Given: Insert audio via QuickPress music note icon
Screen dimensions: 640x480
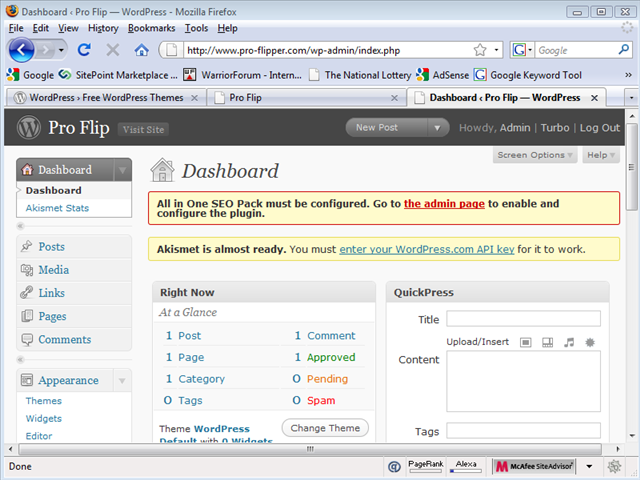Looking at the screenshot, I should 569,342.
